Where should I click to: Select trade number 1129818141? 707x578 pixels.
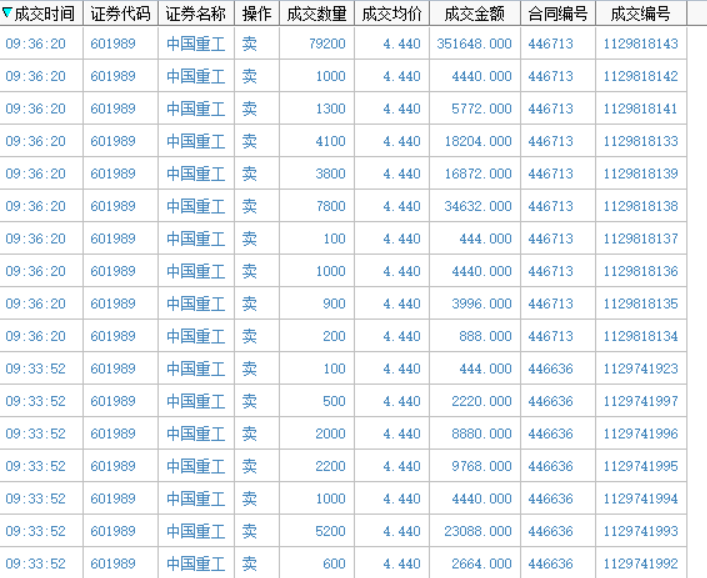click(641, 109)
